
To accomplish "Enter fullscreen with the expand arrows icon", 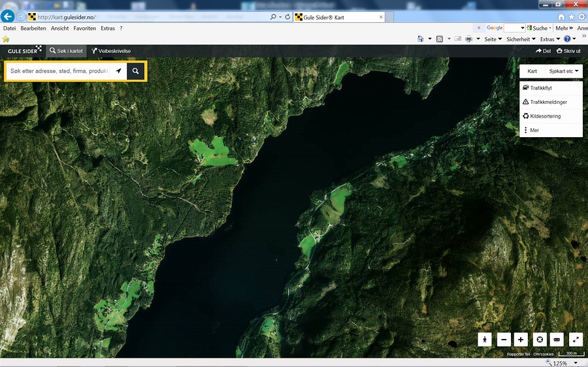I will [x=576, y=340].
